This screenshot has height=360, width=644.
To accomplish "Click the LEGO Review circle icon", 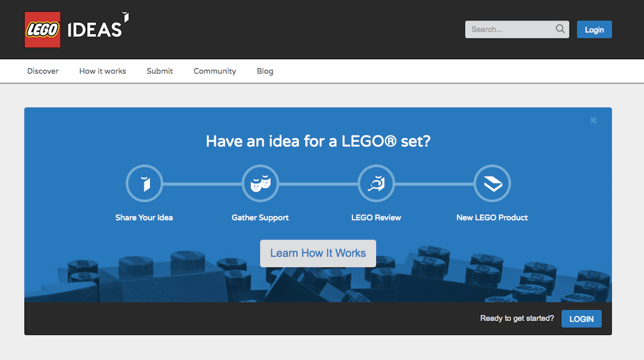I will [376, 183].
